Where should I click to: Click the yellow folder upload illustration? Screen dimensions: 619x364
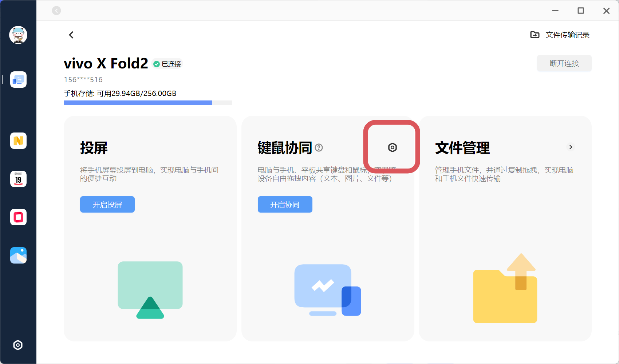pos(505,288)
